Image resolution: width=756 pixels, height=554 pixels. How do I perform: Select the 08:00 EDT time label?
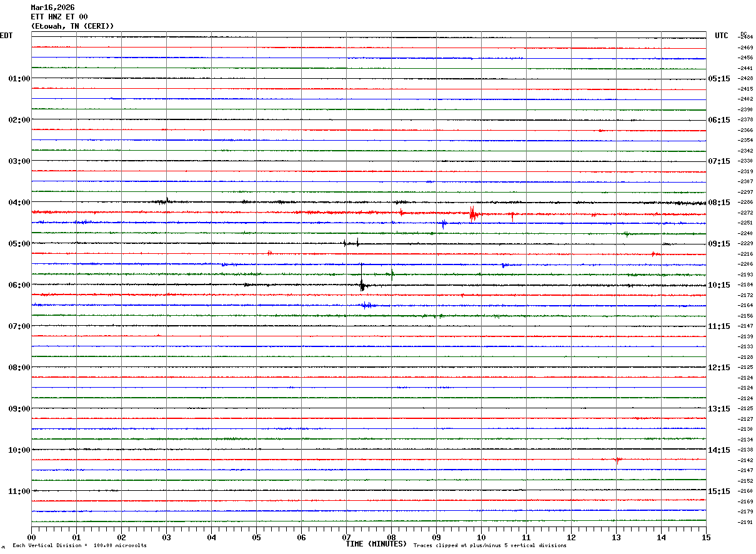click(19, 368)
